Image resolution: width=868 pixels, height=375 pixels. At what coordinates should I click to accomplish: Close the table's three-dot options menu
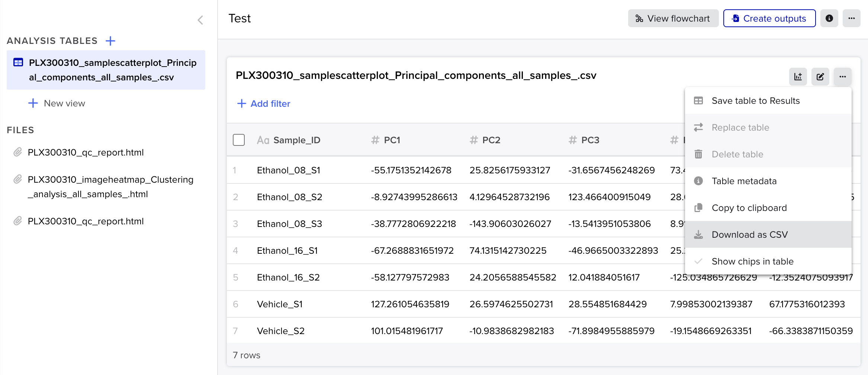click(842, 77)
